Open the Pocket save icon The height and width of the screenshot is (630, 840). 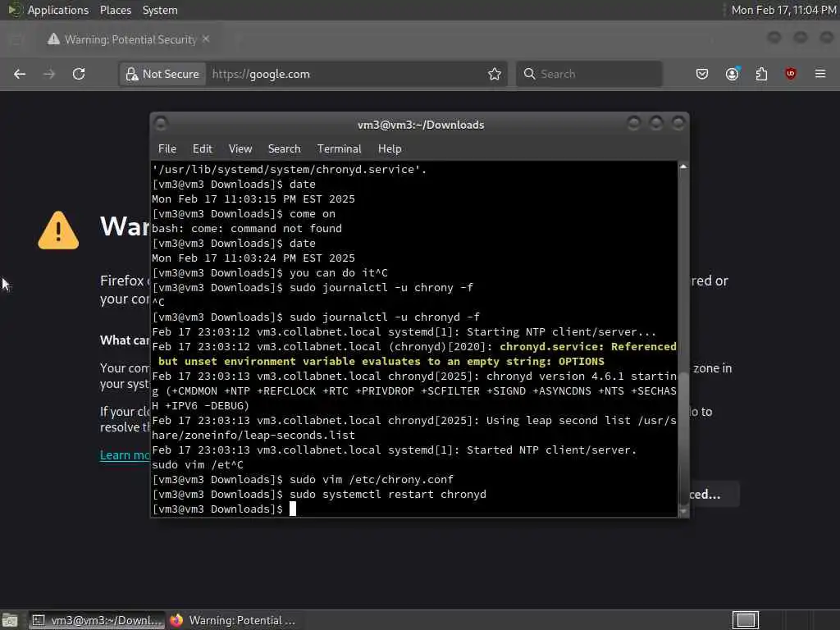702,74
